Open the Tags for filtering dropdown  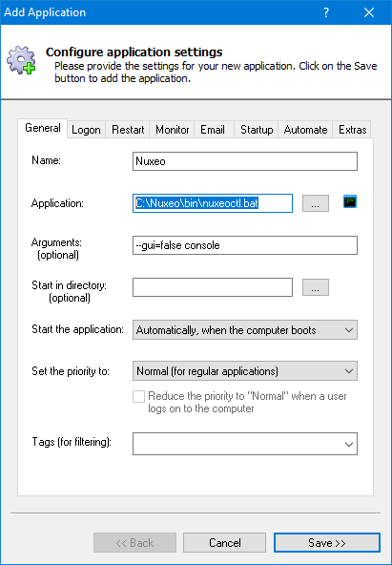245,444
